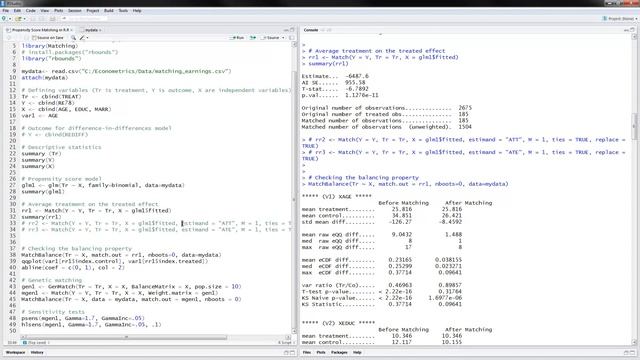Open the Help menu
Viewport: 640px width, 360px height.
coord(137,11)
